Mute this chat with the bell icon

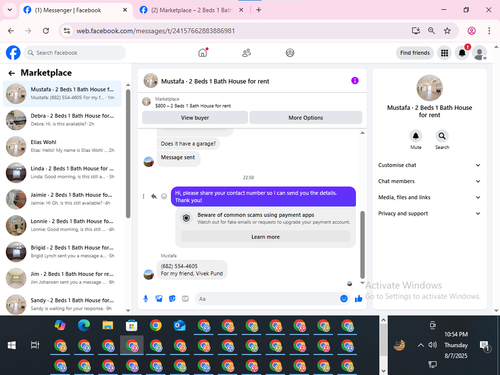pos(416,136)
